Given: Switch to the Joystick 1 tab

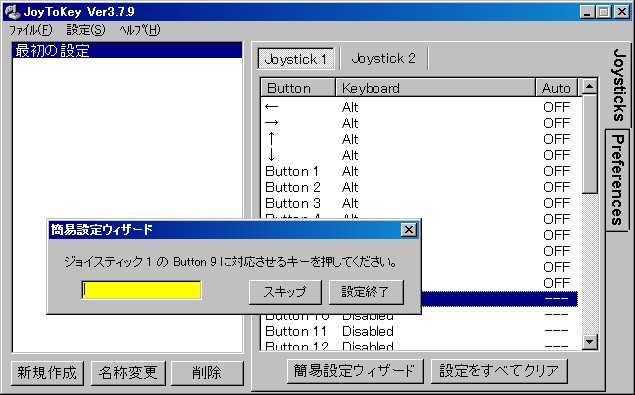Looking at the screenshot, I should 296,59.
